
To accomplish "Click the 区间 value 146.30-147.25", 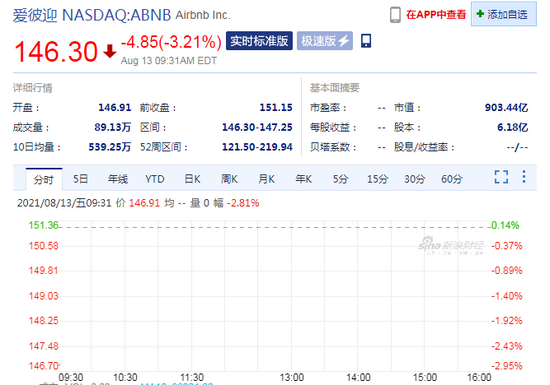I will point(257,127).
